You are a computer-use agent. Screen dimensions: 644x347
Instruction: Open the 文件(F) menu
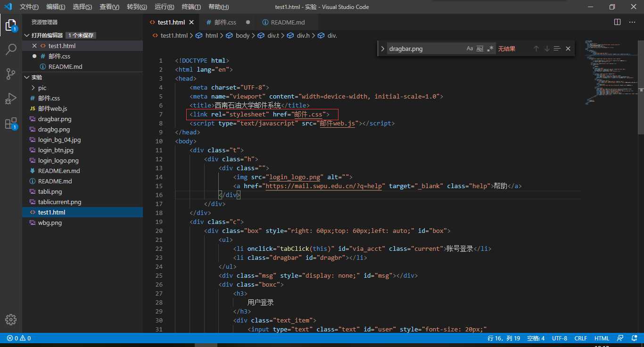pyautogui.click(x=29, y=7)
